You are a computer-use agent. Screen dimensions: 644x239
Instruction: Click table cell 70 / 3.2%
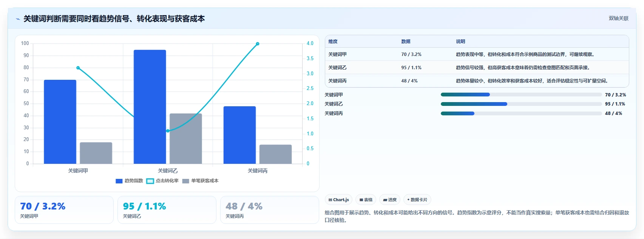point(411,54)
